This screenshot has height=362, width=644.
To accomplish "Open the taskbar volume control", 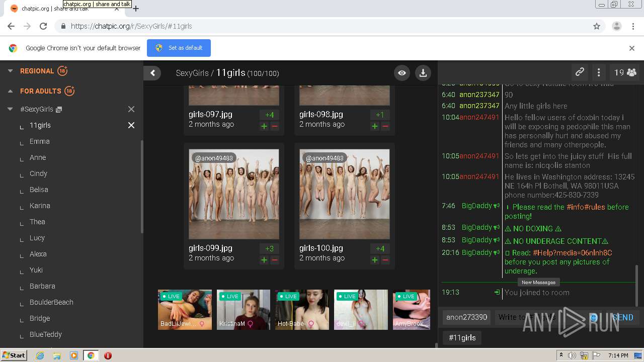I will point(572,355).
